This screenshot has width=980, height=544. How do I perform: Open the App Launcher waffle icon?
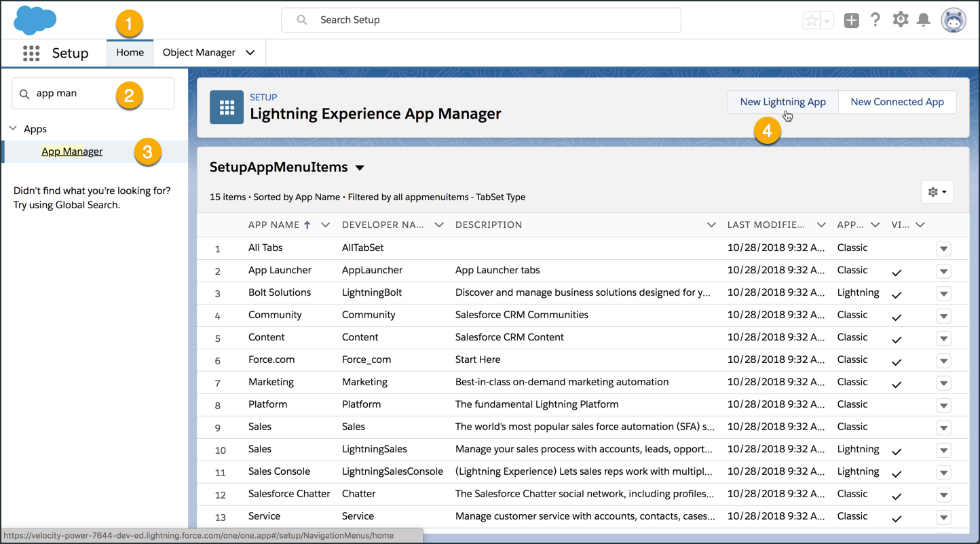tap(31, 53)
